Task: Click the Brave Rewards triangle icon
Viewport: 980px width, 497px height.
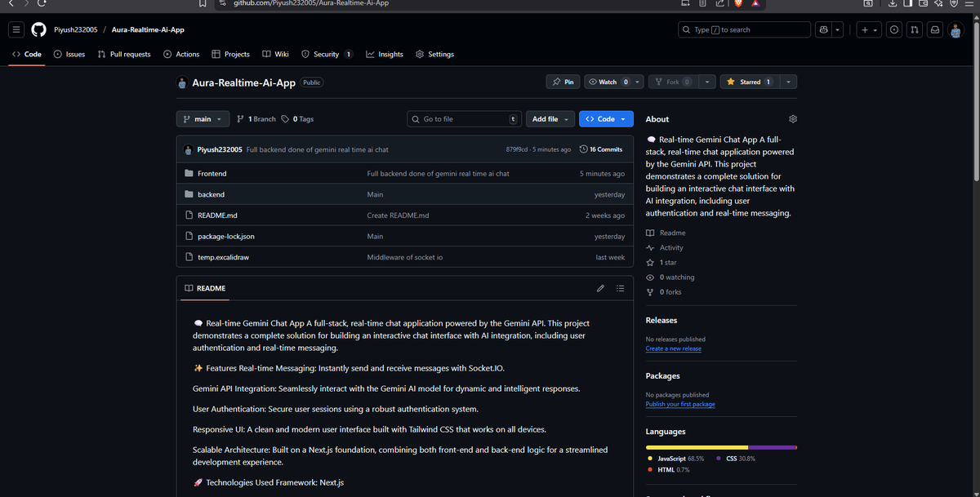Action: pos(756,4)
